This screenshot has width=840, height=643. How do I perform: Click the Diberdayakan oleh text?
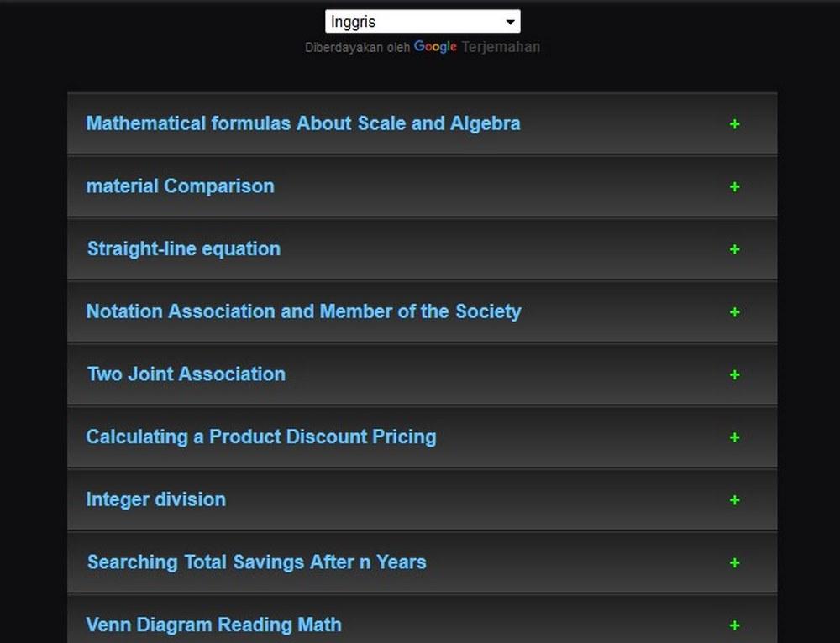pyautogui.click(x=357, y=48)
